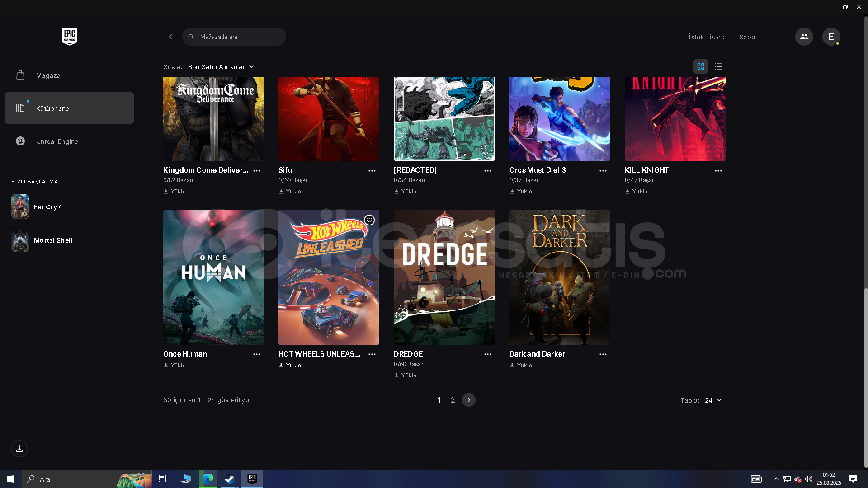The image size is (868, 488).
Task: Open options menu for HOT WHEELS UNLEASHED
Action: coord(372,354)
